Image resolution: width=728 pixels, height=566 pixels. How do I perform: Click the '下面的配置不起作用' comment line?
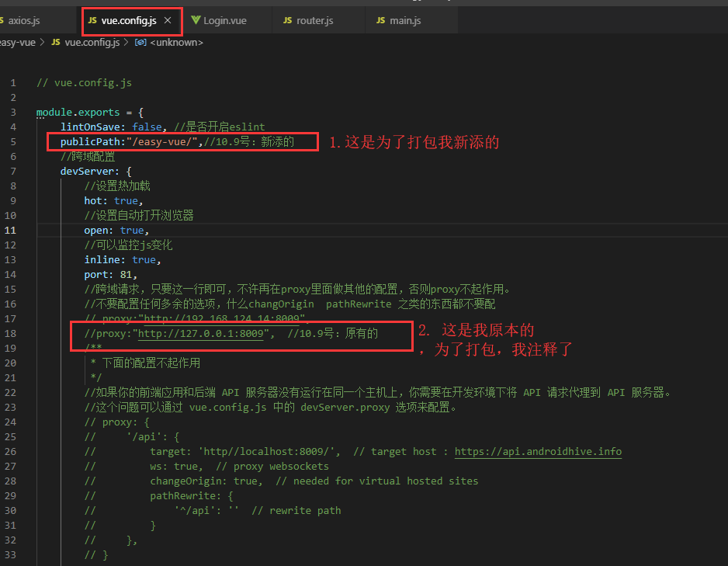[146, 363]
